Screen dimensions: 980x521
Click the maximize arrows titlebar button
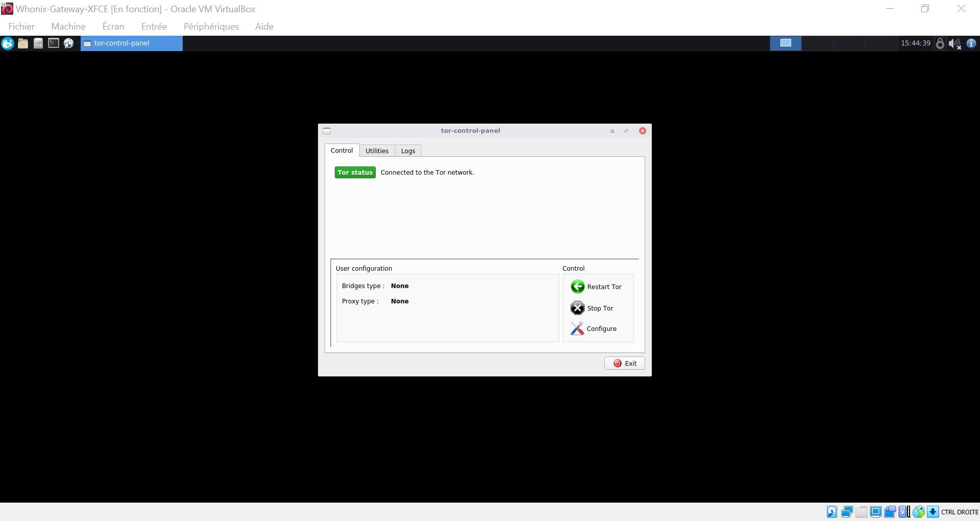[x=626, y=131]
